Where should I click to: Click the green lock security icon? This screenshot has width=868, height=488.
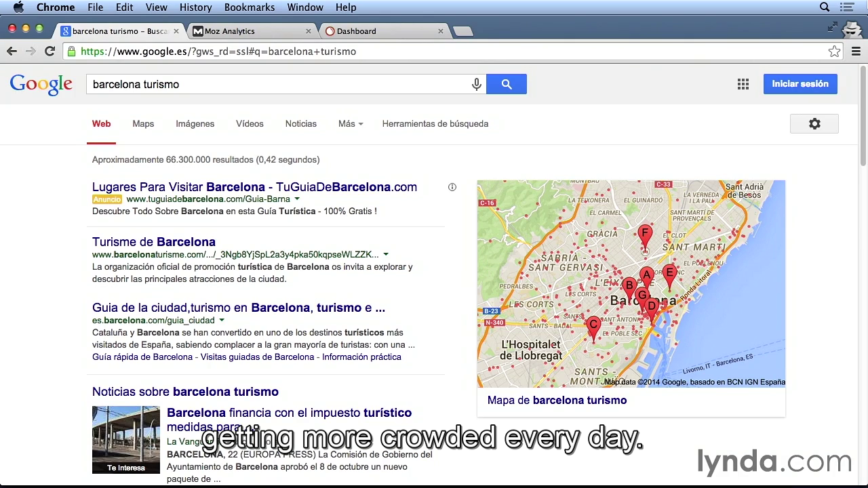tap(71, 52)
